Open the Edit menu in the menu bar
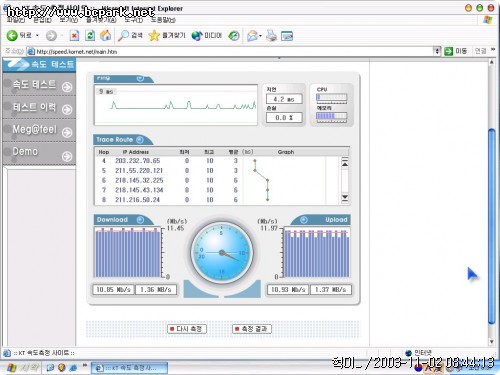This screenshot has height=375, width=500. (x=42, y=20)
